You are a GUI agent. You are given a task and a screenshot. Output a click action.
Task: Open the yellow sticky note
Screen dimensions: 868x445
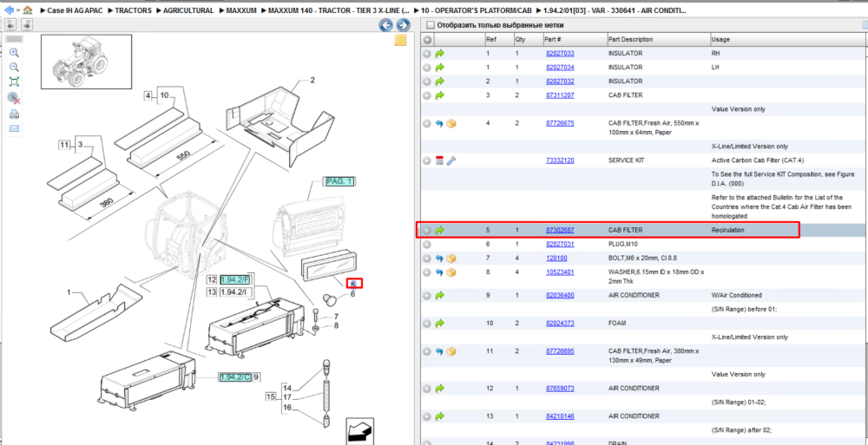401,41
